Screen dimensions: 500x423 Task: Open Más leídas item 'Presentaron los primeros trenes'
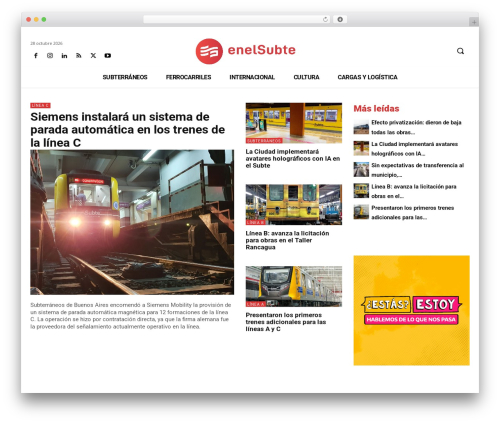pos(413,213)
